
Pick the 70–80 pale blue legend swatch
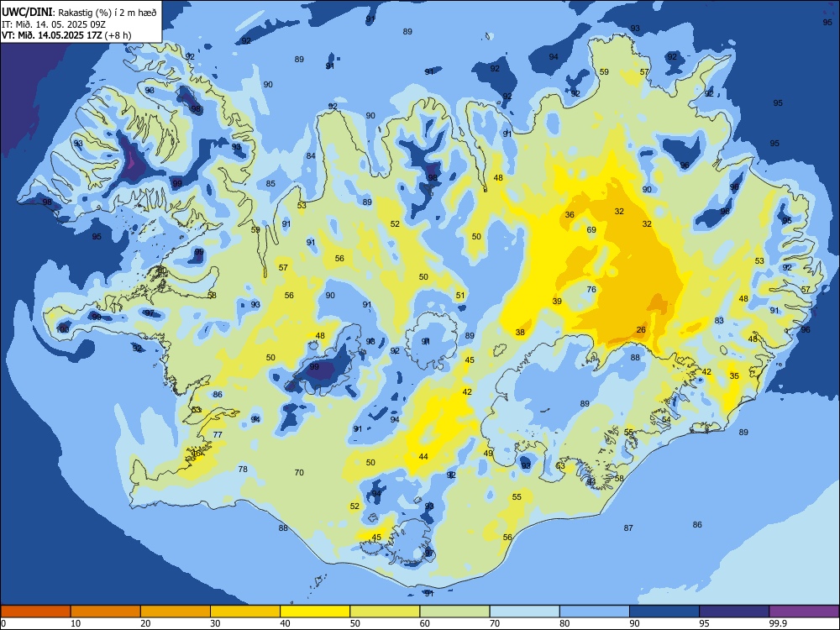(x=524, y=612)
